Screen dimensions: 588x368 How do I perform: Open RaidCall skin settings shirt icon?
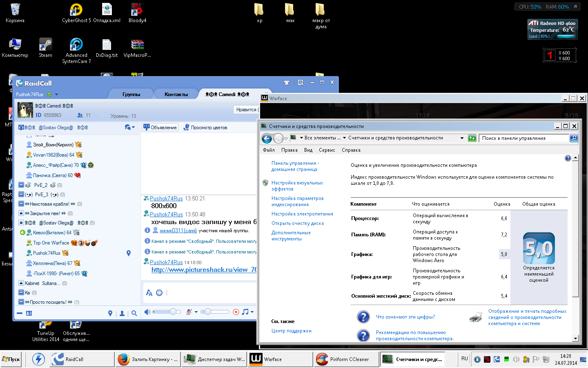click(287, 83)
